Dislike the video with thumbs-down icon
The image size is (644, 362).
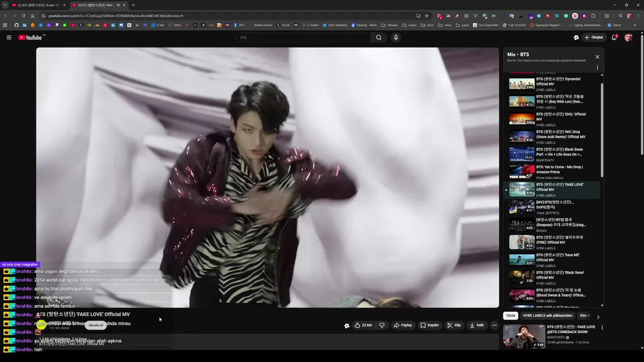[382, 325]
